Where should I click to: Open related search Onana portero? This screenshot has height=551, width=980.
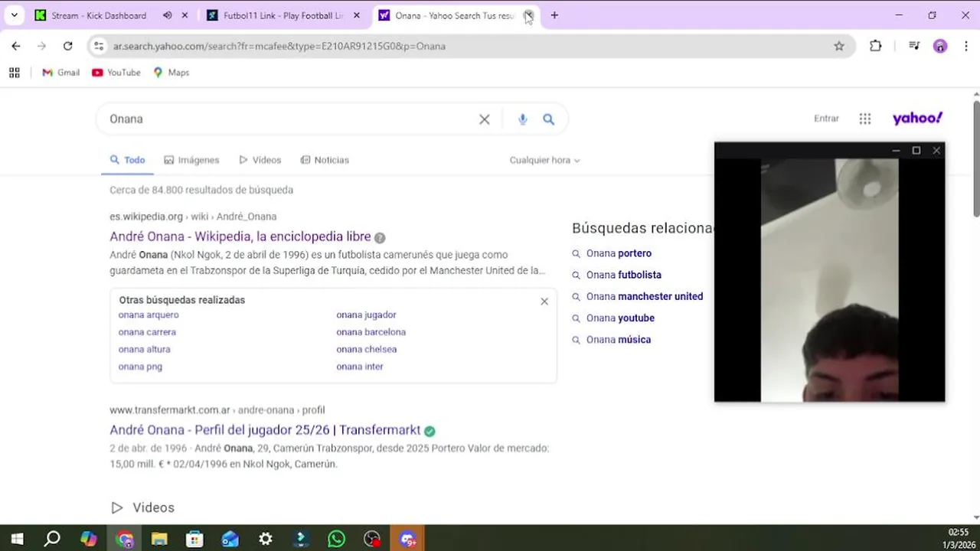point(619,253)
